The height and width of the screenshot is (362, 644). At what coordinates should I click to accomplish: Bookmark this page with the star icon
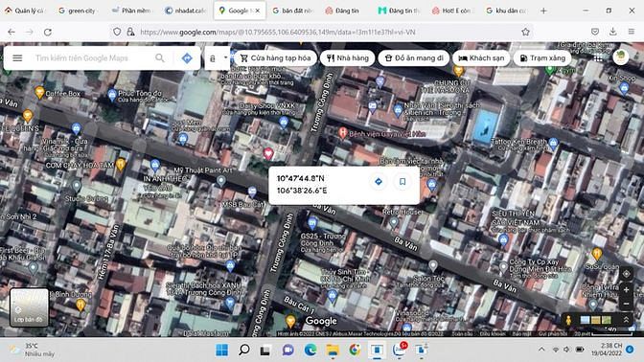click(x=525, y=32)
